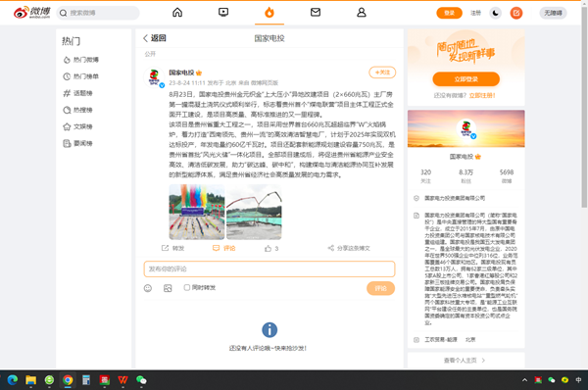The width and height of the screenshot is (588, 390).
Task: Follow 国家电投 with the +关注 button
Action: pos(382,73)
